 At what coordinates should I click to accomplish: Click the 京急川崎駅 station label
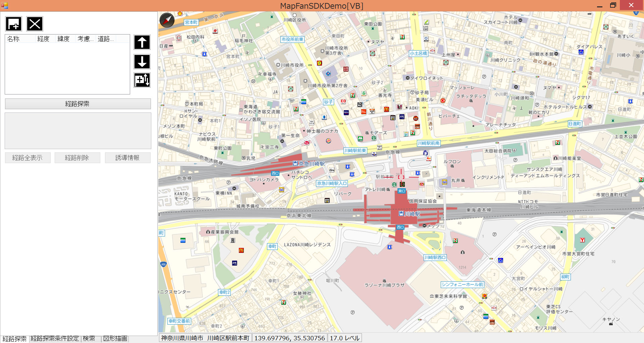312,163
